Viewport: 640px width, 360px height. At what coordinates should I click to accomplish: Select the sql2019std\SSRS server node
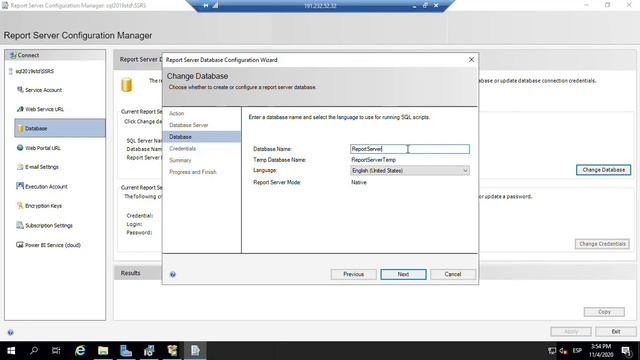31,71
